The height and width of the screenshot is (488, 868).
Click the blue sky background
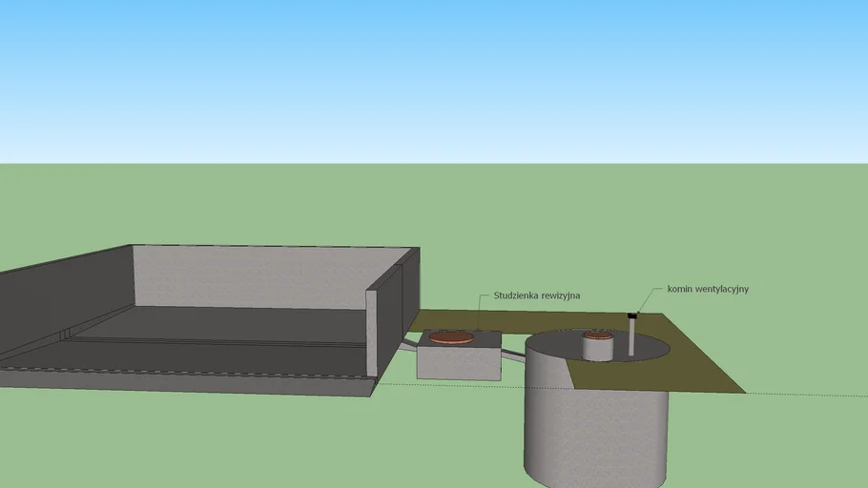pos(429,76)
